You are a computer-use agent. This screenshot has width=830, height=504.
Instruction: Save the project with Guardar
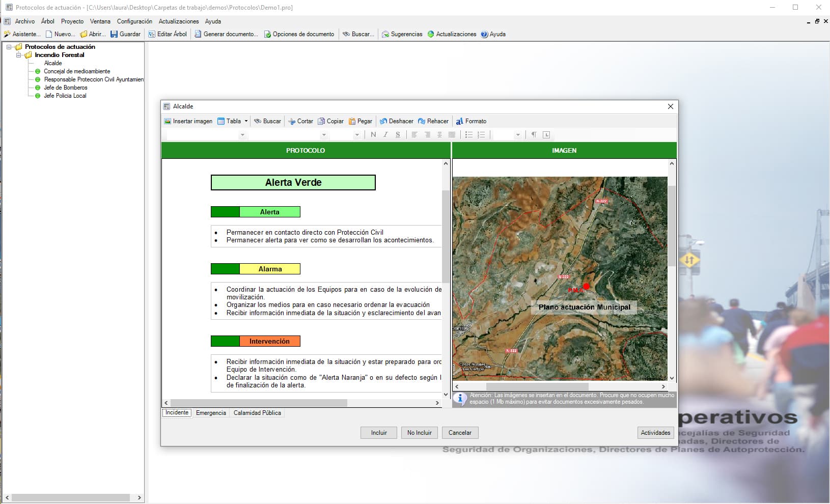[125, 34]
